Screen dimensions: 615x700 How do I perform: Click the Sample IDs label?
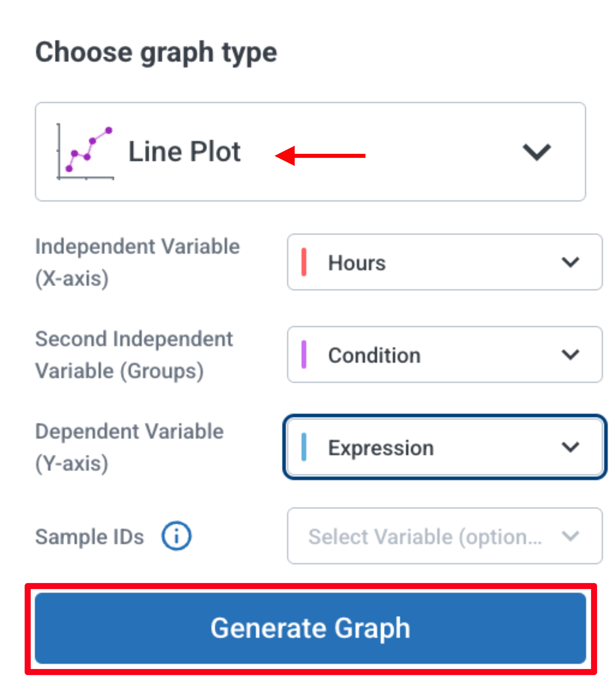90,537
